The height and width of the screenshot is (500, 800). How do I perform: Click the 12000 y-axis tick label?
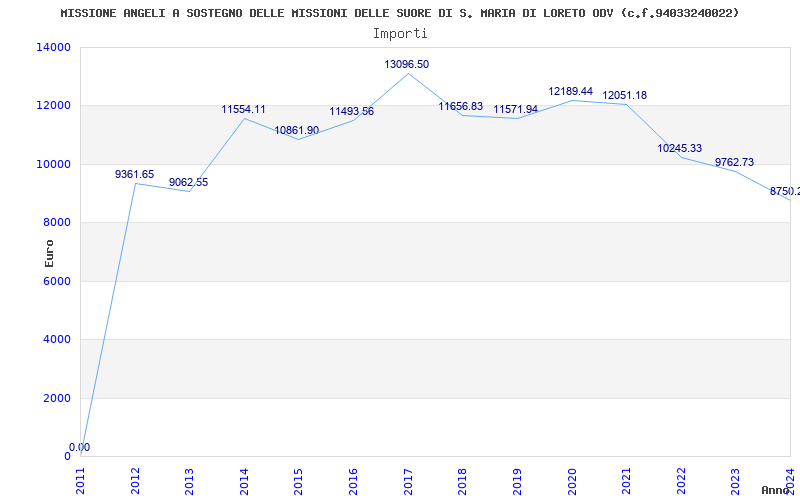tap(54, 106)
